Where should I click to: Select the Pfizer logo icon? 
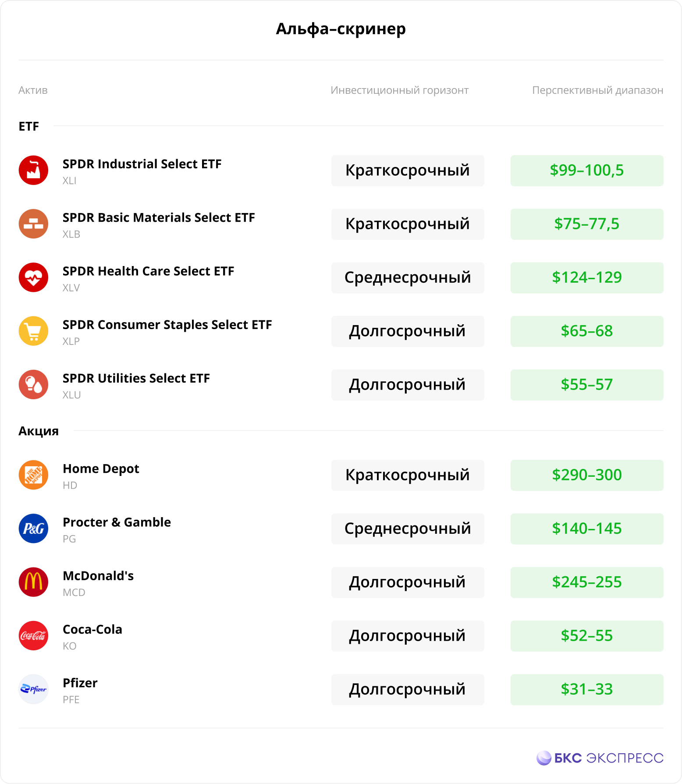33,689
